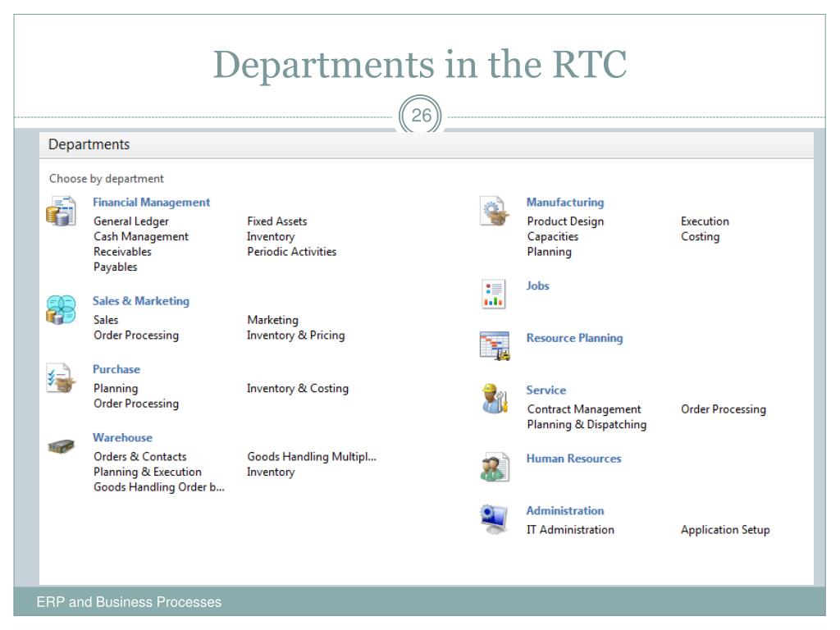Select Product Design under Manufacturing
Screen dimensions: 840x630
coord(565,221)
